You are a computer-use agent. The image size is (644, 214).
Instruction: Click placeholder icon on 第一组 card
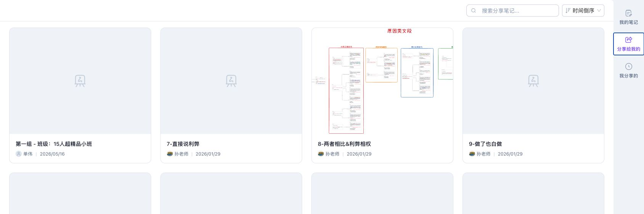(80, 81)
